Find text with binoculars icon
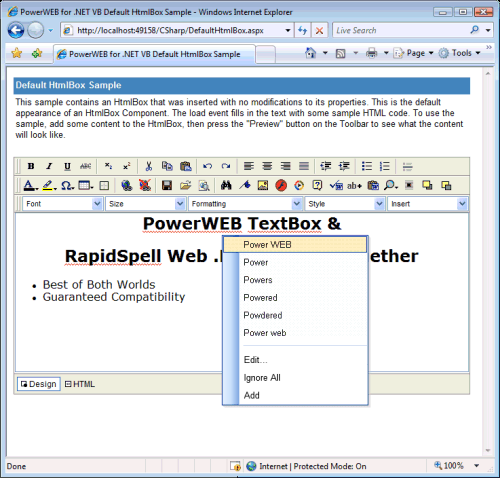 click(x=226, y=185)
